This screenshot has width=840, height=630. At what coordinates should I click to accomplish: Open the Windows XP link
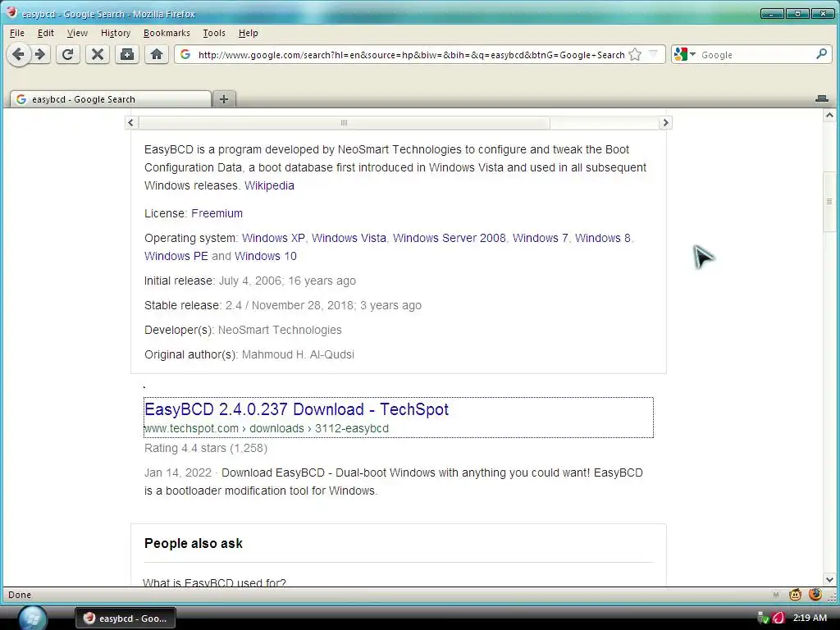pos(273,238)
